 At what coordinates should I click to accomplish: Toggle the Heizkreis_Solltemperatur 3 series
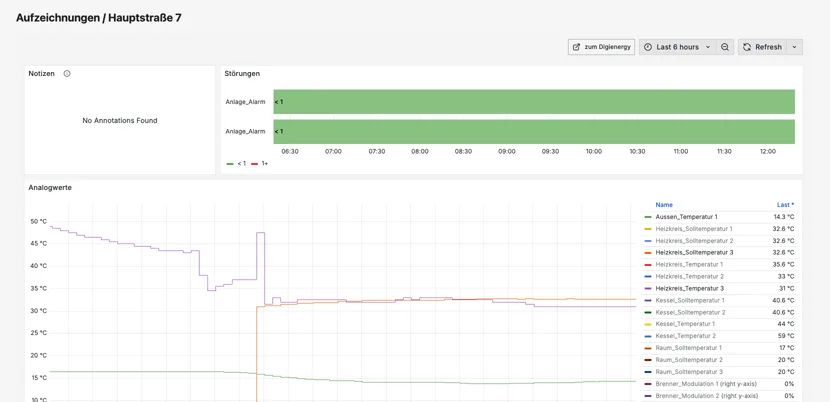(x=694, y=253)
